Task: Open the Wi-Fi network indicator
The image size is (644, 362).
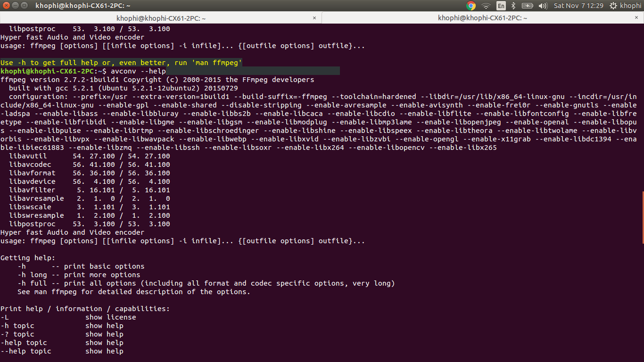Action: [486, 6]
